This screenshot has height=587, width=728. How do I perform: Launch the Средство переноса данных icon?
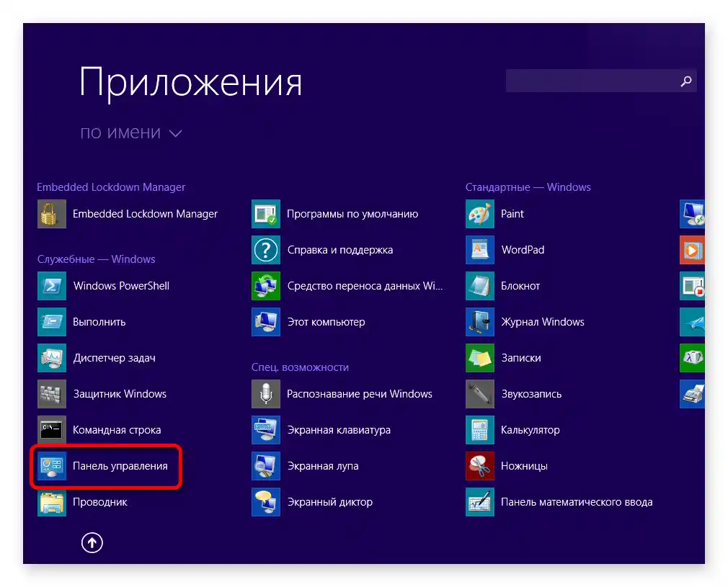pos(266,286)
